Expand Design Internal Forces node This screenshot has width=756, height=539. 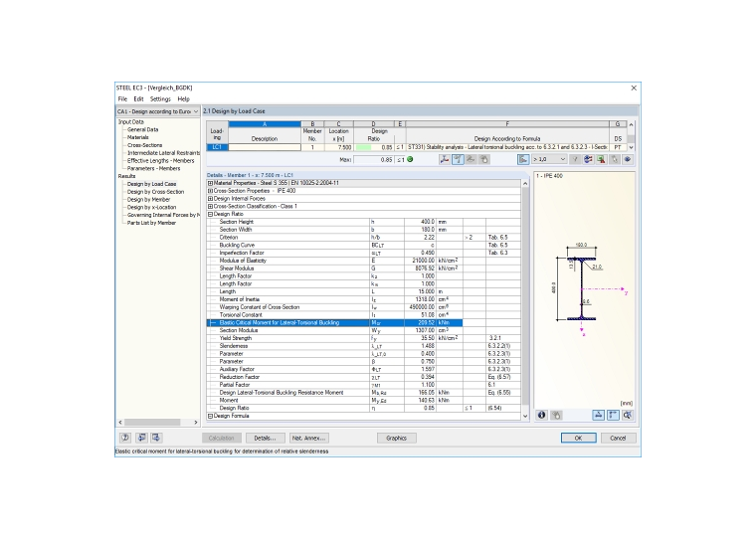pyautogui.click(x=210, y=199)
